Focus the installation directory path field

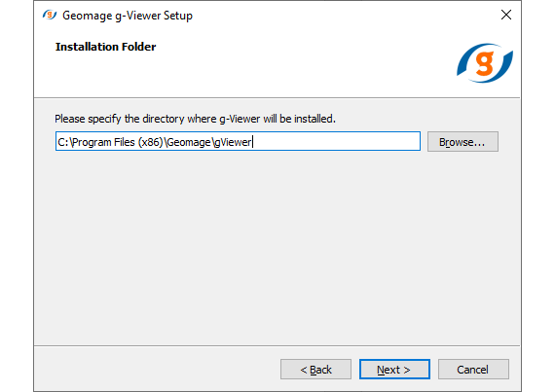(x=238, y=141)
